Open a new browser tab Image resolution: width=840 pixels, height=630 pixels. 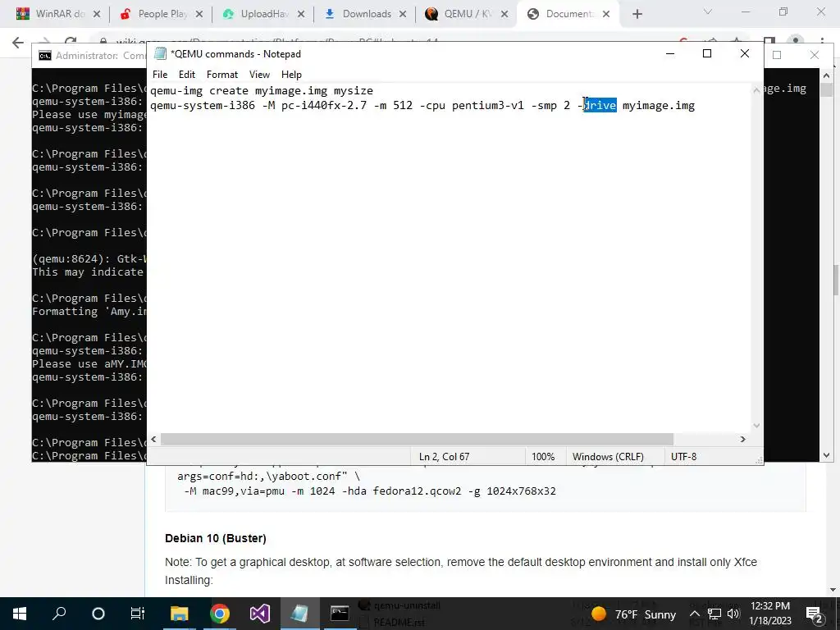[x=637, y=15]
